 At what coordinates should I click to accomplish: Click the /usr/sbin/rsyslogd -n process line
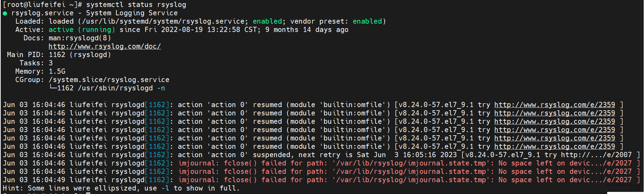111,88
